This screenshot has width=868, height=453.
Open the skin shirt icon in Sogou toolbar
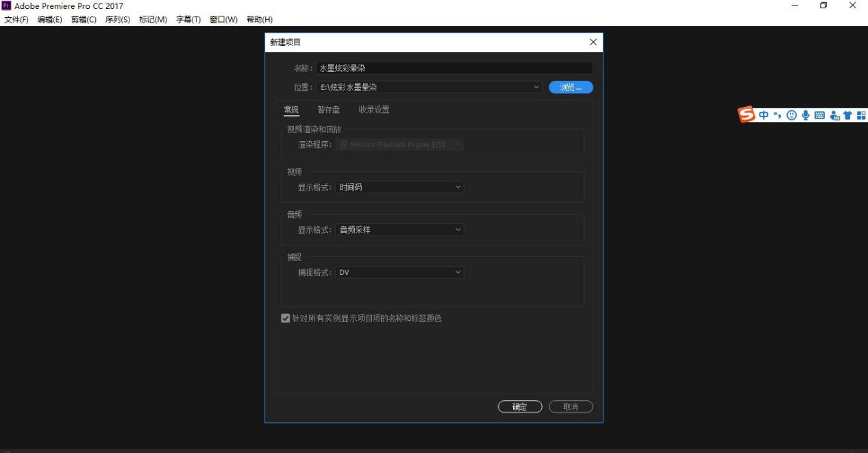click(x=847, y=116)
